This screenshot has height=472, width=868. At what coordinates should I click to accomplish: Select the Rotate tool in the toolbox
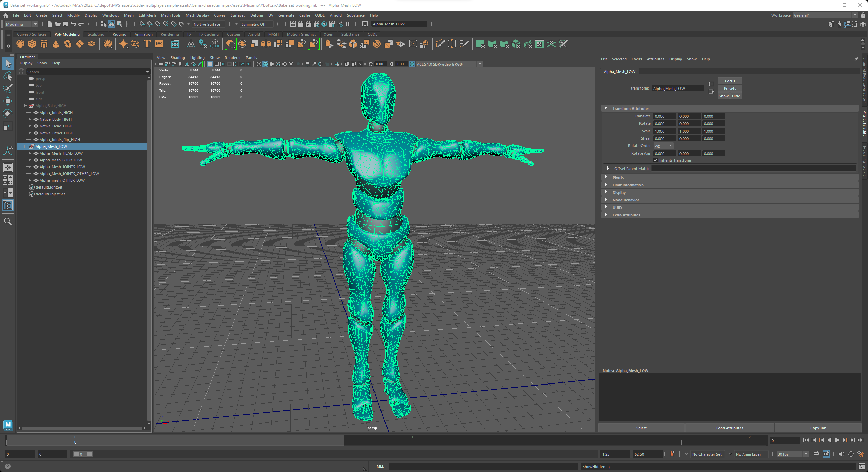8,114
